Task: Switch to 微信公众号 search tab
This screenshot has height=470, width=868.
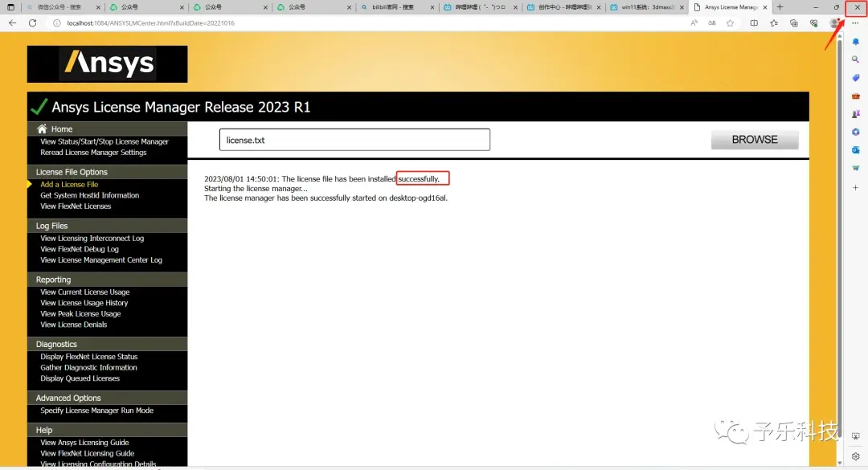Action: pyautogui.click(x=62, y=7)
